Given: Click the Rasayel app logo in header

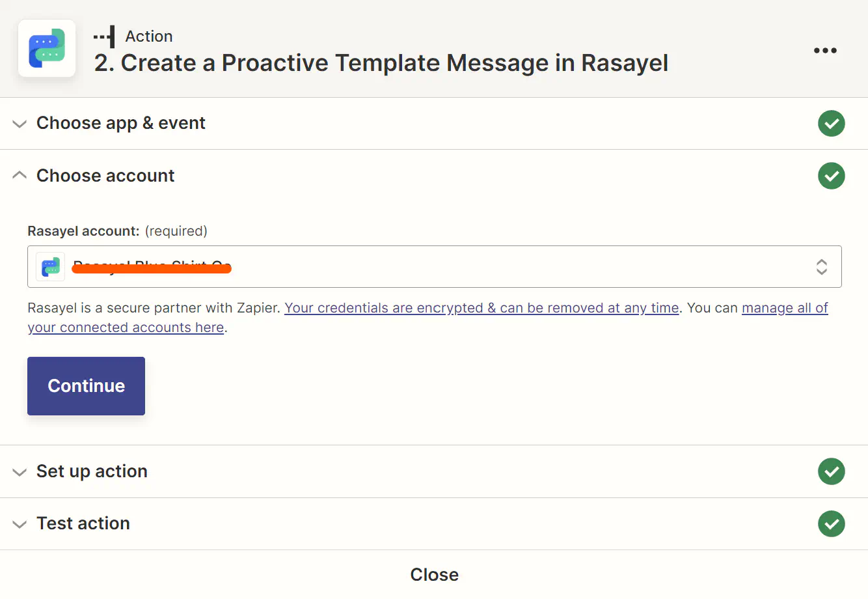Looking at the screenshot, I should [47, 49].
